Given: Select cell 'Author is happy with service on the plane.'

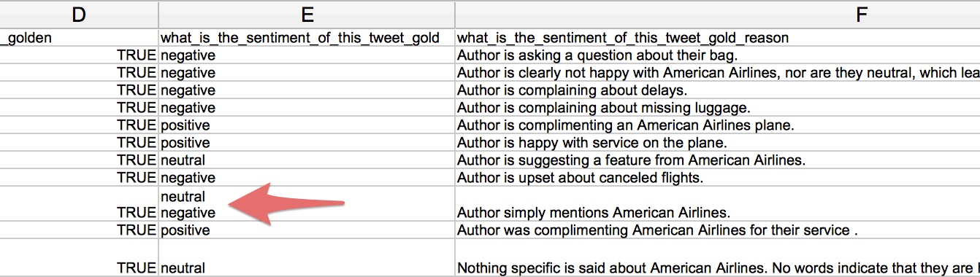Looking at the screenshot, I should 717,143.
